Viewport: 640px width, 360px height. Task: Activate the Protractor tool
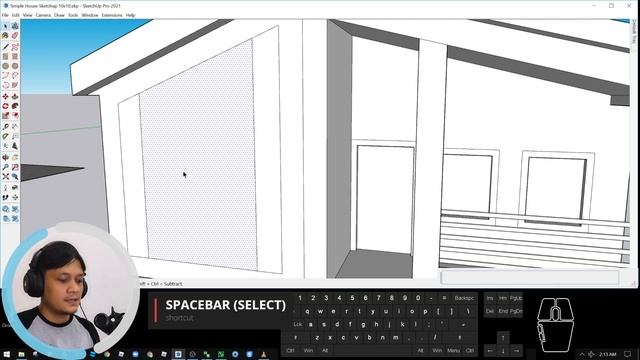click(x=5, y=136)
